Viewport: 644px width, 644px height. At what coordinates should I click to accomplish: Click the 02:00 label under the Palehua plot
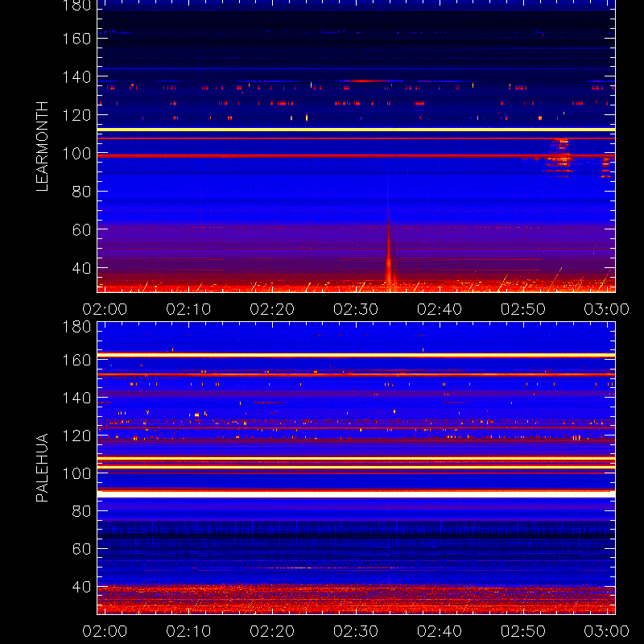pyautogui.click(x=105, y=631)
